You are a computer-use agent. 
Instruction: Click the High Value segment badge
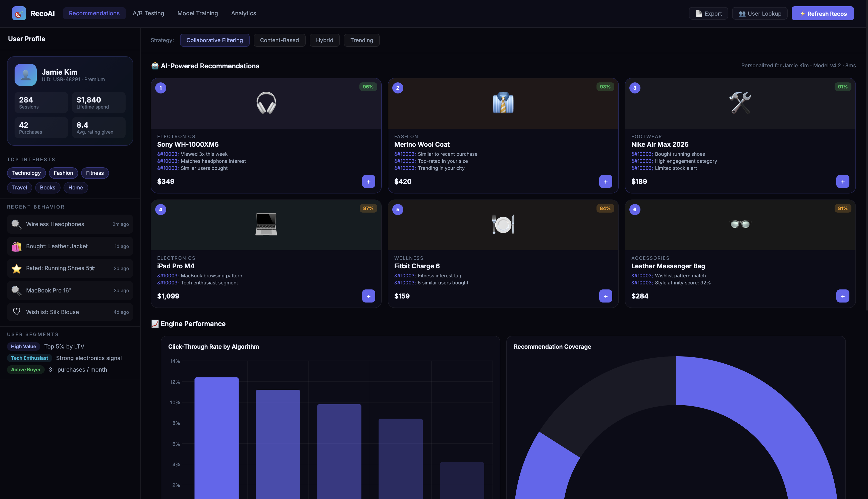point(23,346)
